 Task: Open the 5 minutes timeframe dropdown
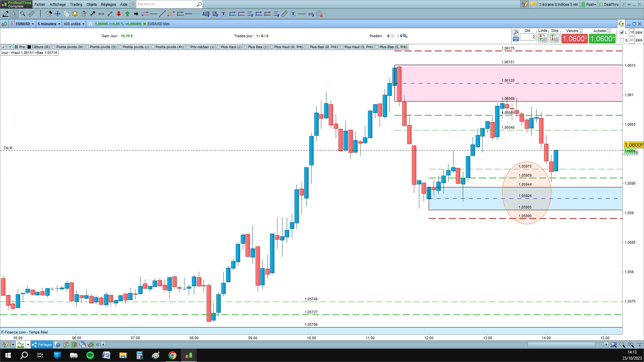49,24
